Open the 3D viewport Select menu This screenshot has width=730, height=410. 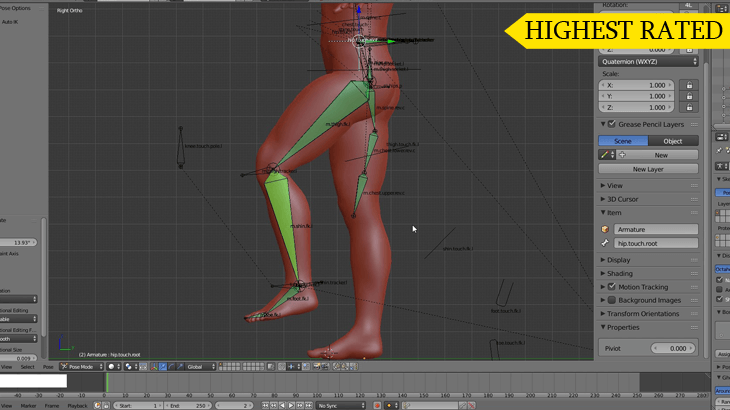coord(27,367)
